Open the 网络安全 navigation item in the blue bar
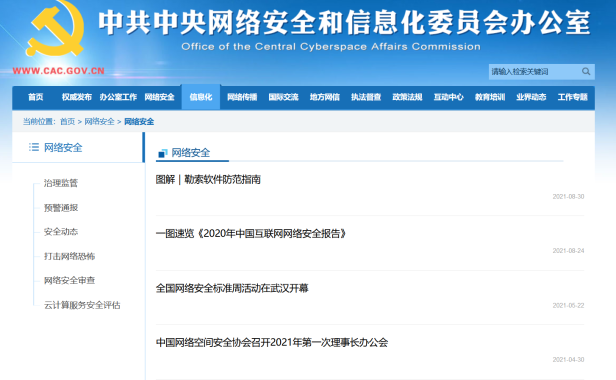 point(159,97)
